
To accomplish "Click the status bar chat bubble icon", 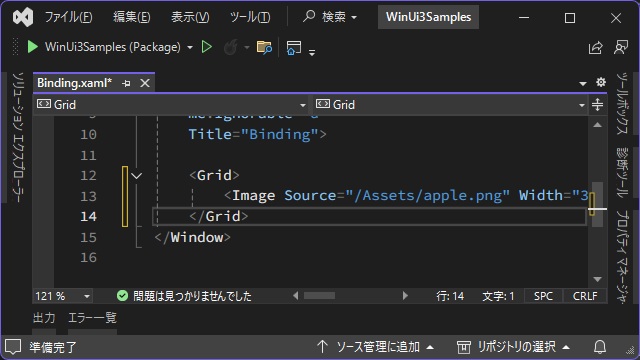I will click(x=13, y=347).
